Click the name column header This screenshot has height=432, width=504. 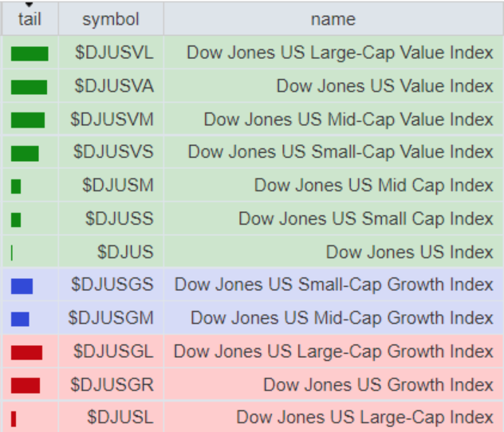point(333,19)
